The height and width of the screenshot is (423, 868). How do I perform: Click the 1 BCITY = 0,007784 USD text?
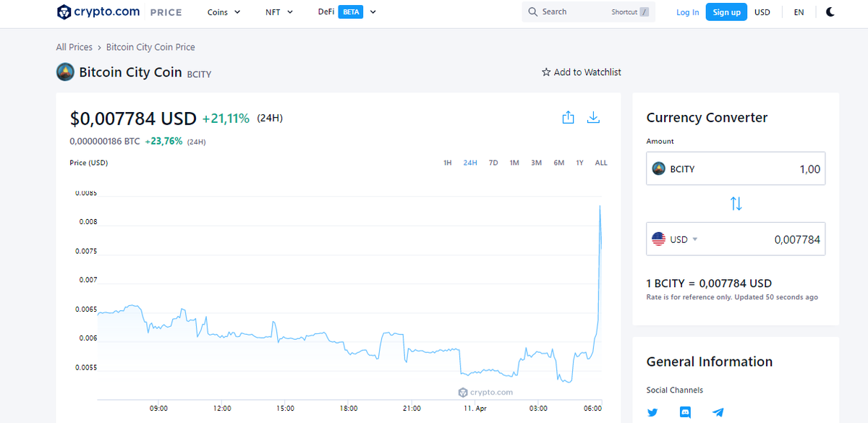[x=709, y=283]
